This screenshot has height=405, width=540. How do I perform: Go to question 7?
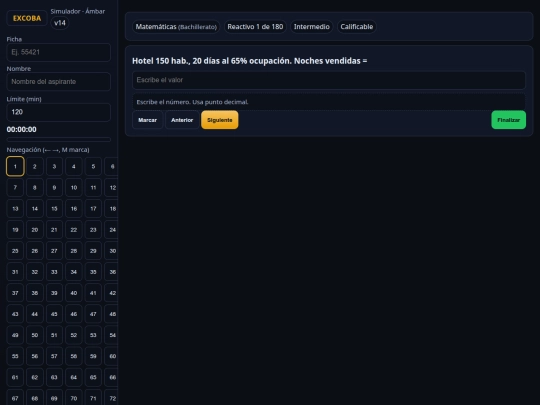coord(15,188)
